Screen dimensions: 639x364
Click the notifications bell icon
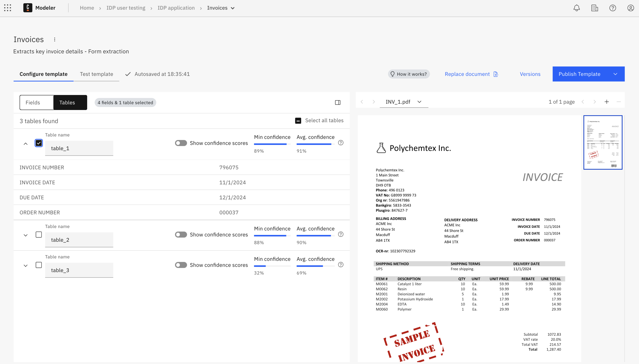tap(577, 8)
